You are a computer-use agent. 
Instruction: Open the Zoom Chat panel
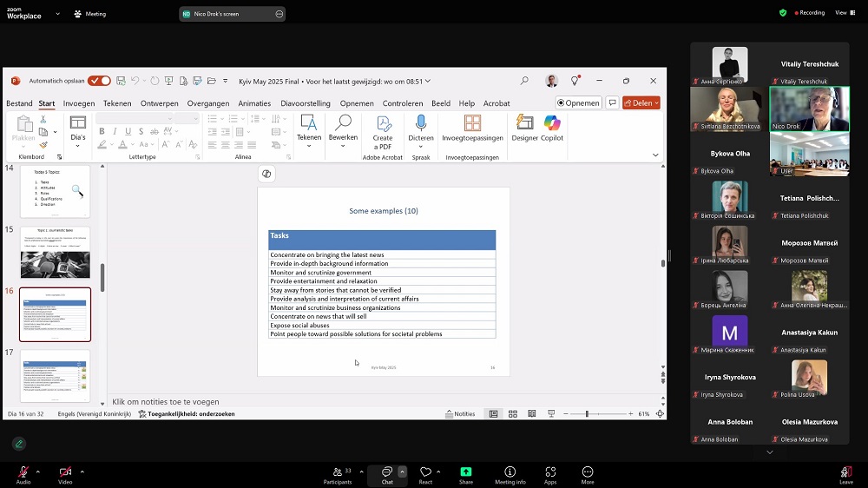[387, 472]
